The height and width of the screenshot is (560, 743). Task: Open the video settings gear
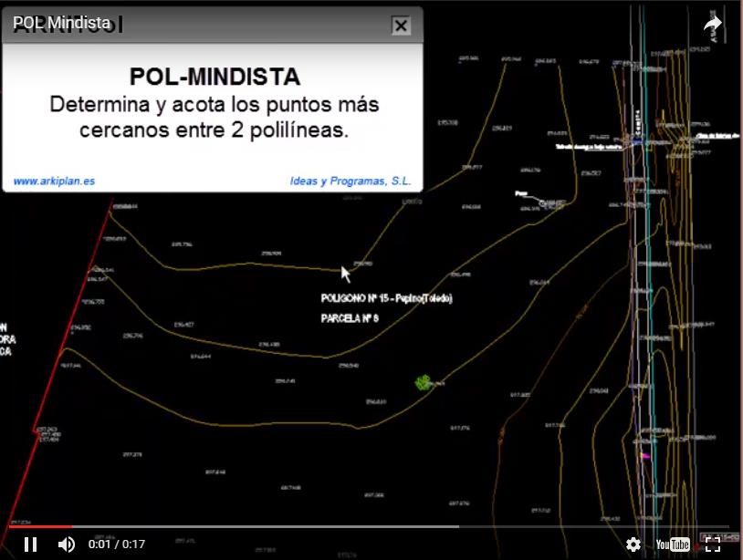(633, 544)
